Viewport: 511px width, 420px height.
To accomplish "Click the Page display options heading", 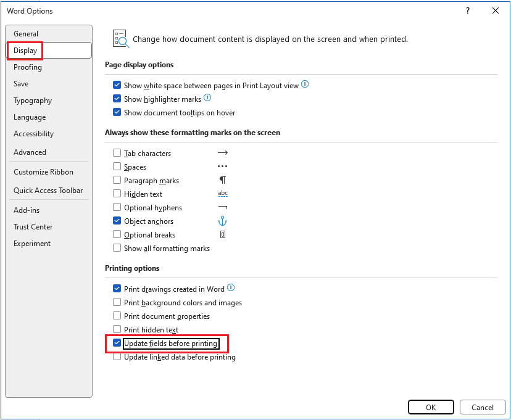I will 139,65.
